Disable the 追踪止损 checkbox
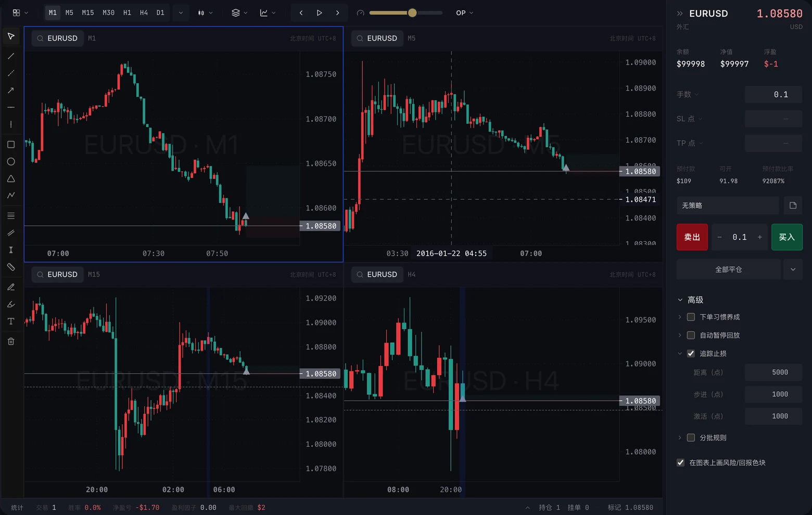812x515 pixels. (691, 353)
